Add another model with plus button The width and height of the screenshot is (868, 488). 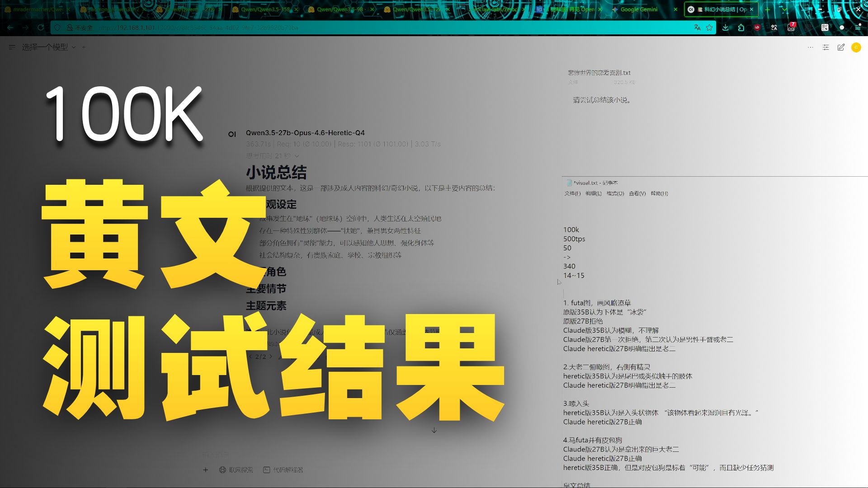(x=84, y=47)
